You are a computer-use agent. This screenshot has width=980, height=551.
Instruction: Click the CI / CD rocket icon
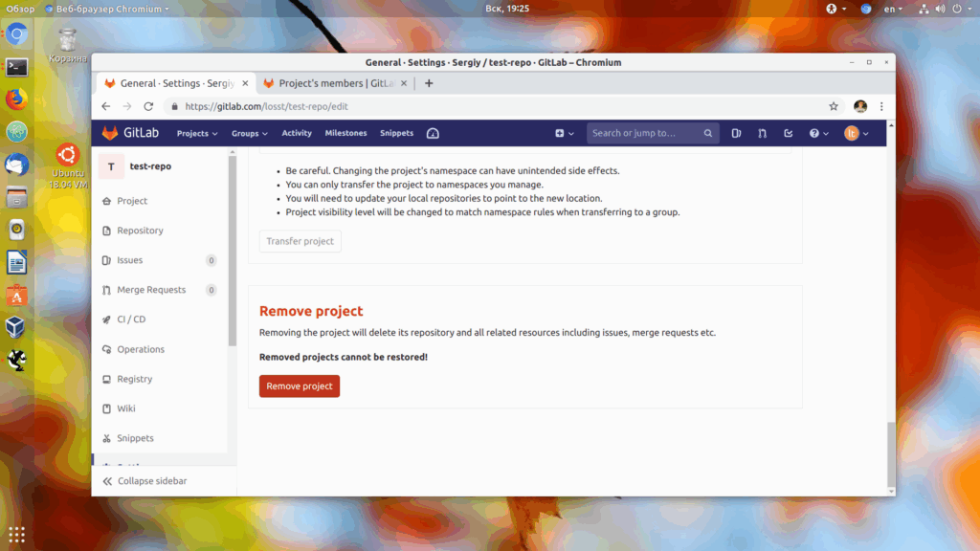[x=106, y=320]
